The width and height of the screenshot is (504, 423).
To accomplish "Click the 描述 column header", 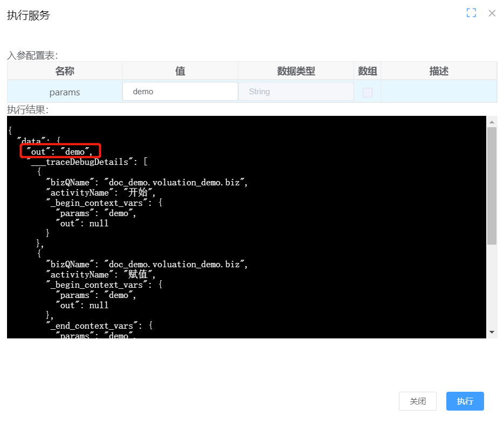I will (x=439, y=71).
